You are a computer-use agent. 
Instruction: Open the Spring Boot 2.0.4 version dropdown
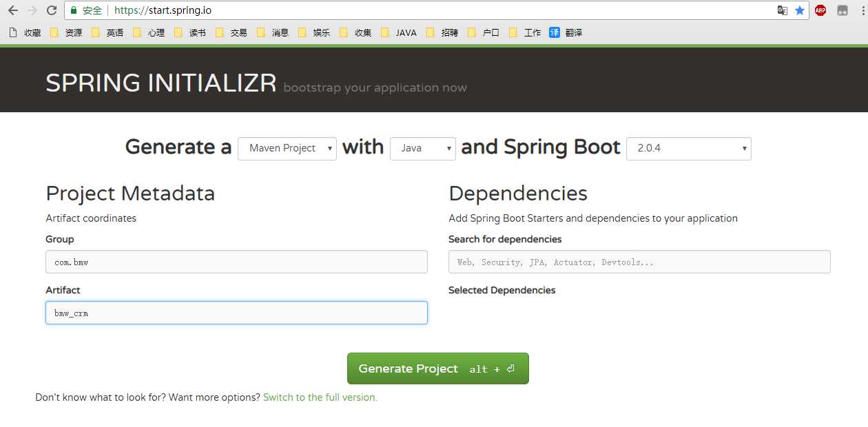(x=689, y=149)
